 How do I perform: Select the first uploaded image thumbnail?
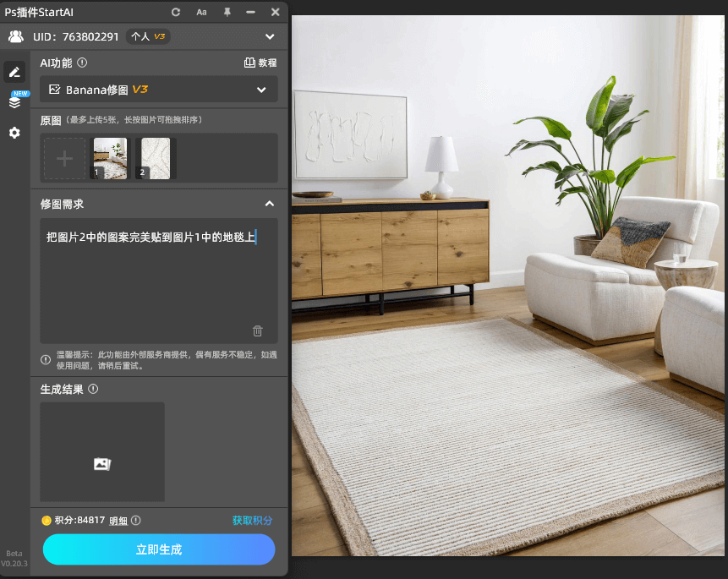click(109, 158)
